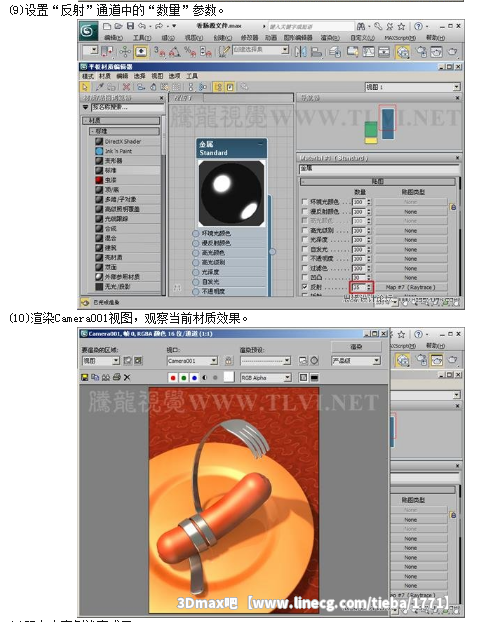Open the 要渲染的区域 area dropdown

tap(116, 361)
